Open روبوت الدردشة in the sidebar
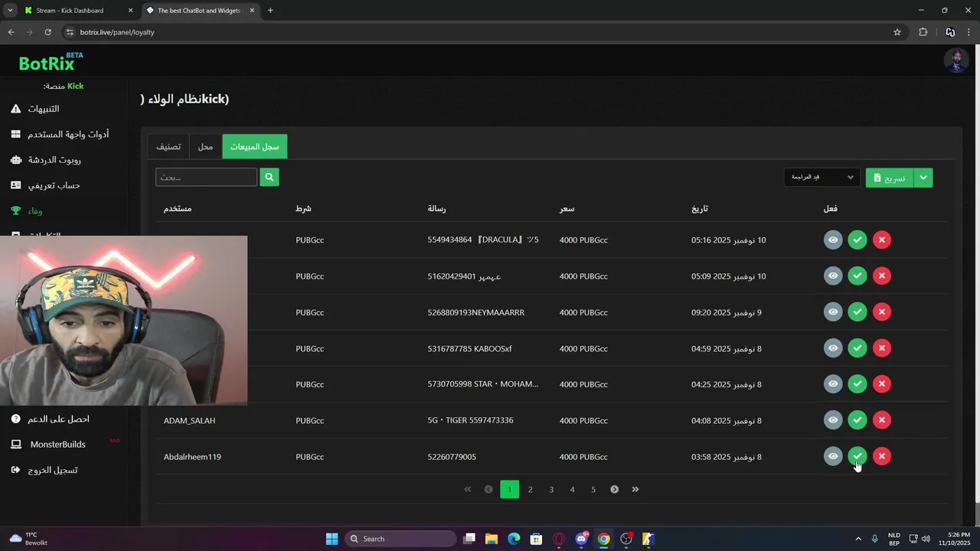980x551 pixels. tap(54, 160)
